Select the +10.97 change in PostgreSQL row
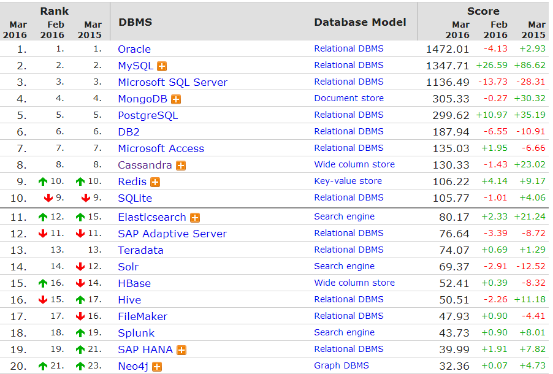Screen dimensions: 553x374 pyautogui.click(x=492, y=115)
